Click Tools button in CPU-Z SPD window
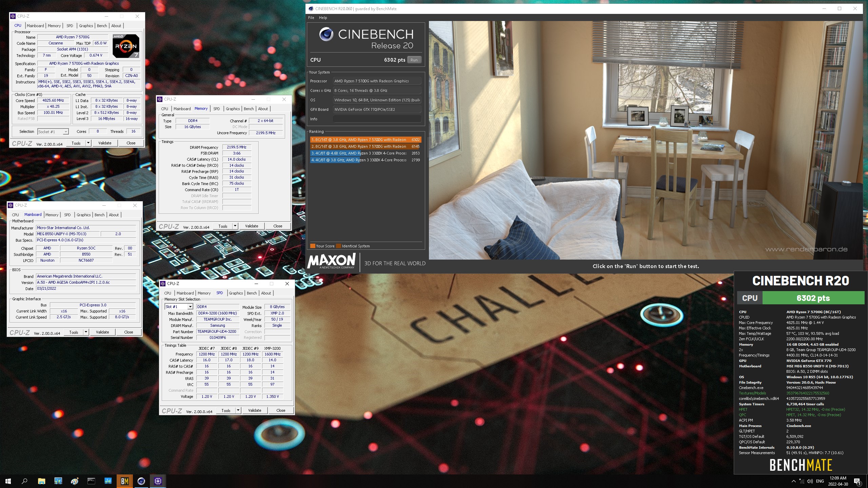 pos(226,410)
